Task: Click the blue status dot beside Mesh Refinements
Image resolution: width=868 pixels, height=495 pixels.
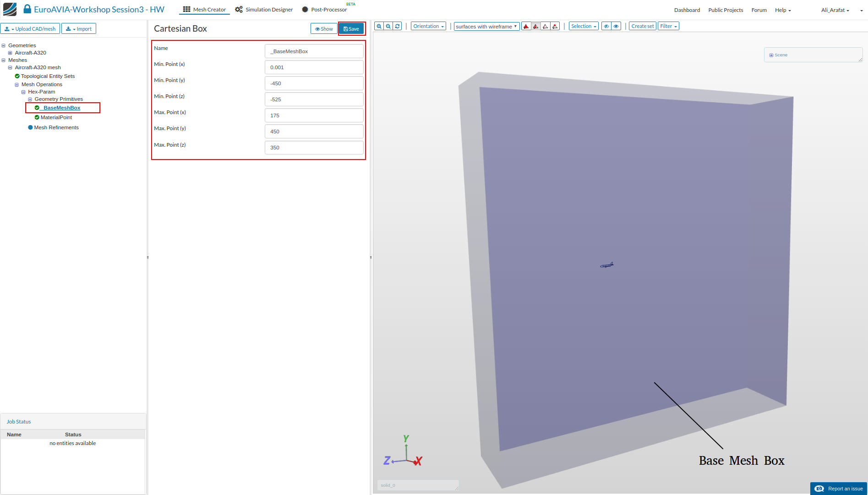Action: point(31,127)
